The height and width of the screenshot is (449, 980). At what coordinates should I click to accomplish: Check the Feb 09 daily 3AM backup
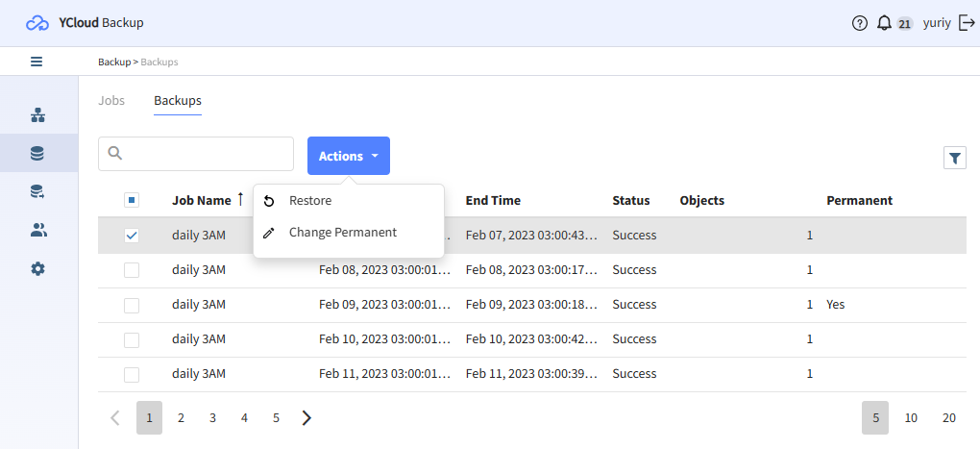132,305
